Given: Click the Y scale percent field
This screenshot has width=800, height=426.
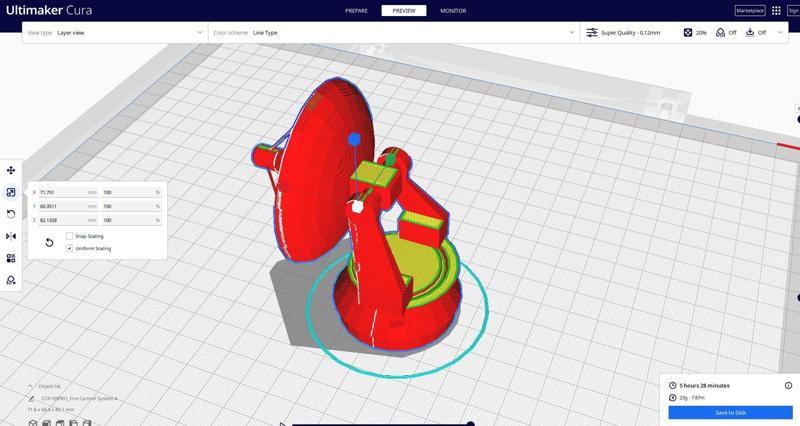Looking at the screenshot, I should [x=132, y=206].
